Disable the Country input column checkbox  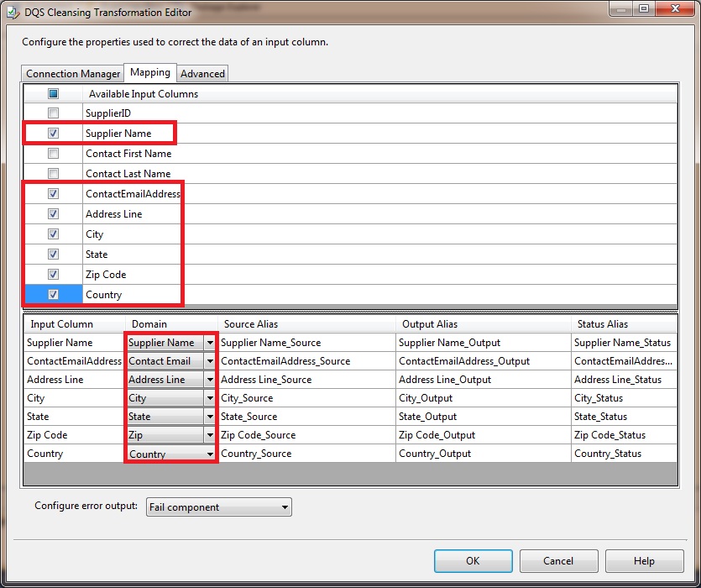click(x=53, y=294)
